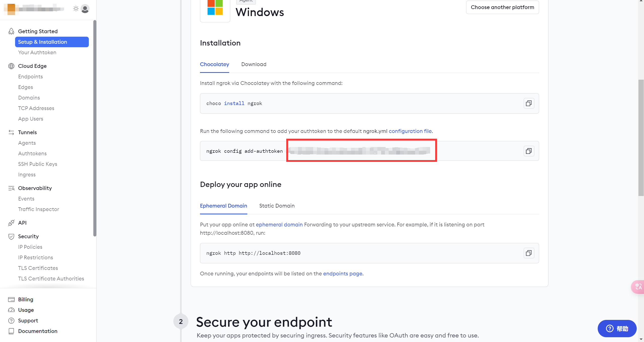Switch to the Download tab

(x=254, y=64)
